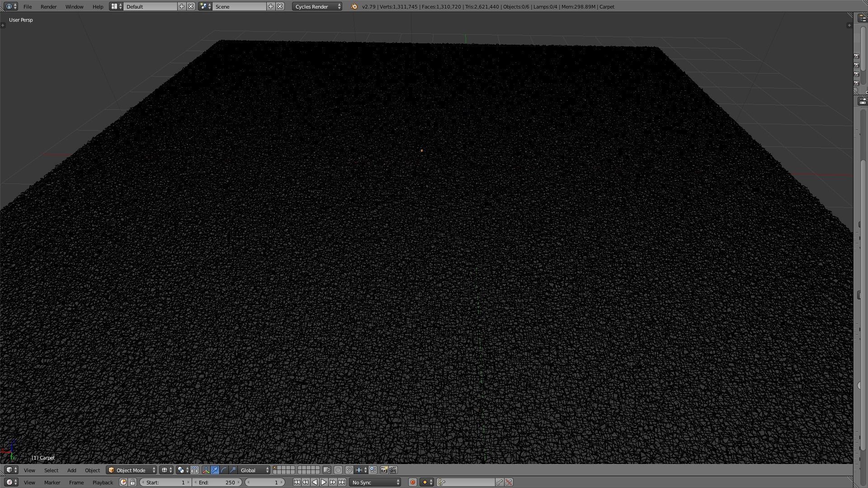The width and height of the screenshot is (868, 488).
Task: Open the Object Mode dropdown
Action: (132, 470)
